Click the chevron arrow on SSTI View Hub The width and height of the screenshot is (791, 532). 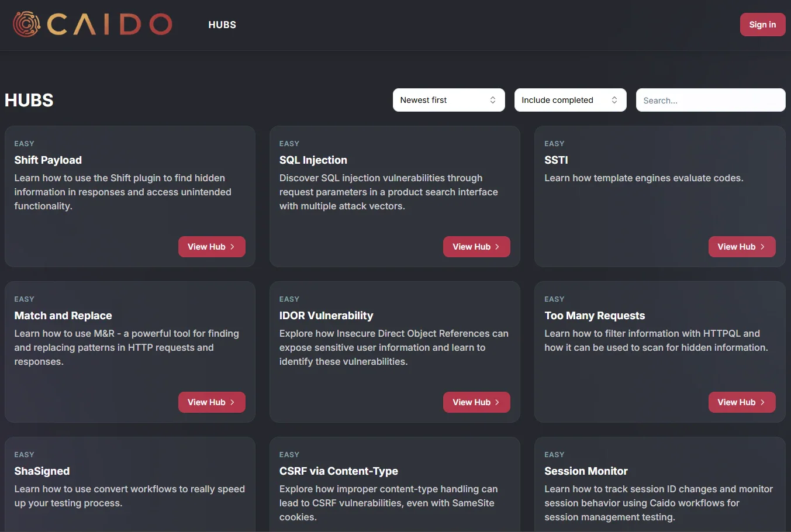[762, 247]
